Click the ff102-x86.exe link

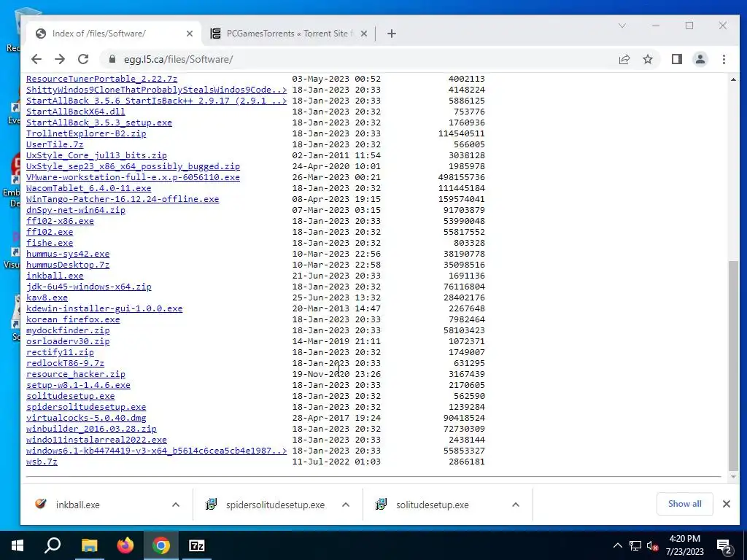[x=60, y=221]
